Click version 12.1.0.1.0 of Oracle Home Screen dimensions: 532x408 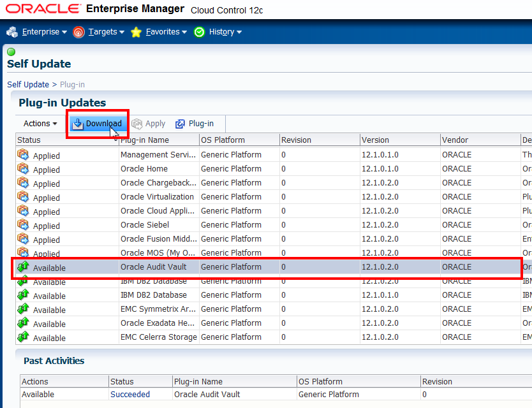pos(380,168)
